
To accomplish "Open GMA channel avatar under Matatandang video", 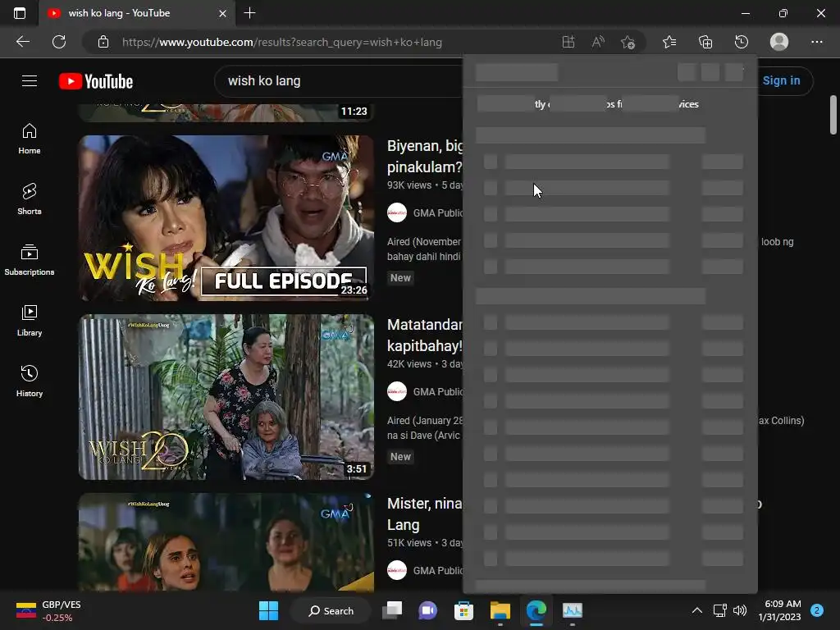I will point(397,391).
